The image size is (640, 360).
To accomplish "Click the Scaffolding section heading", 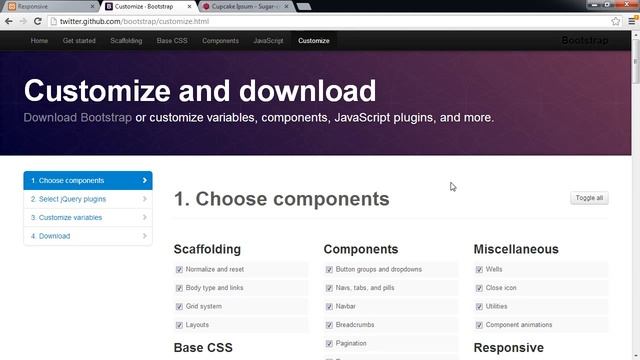I will click(207, 249).
